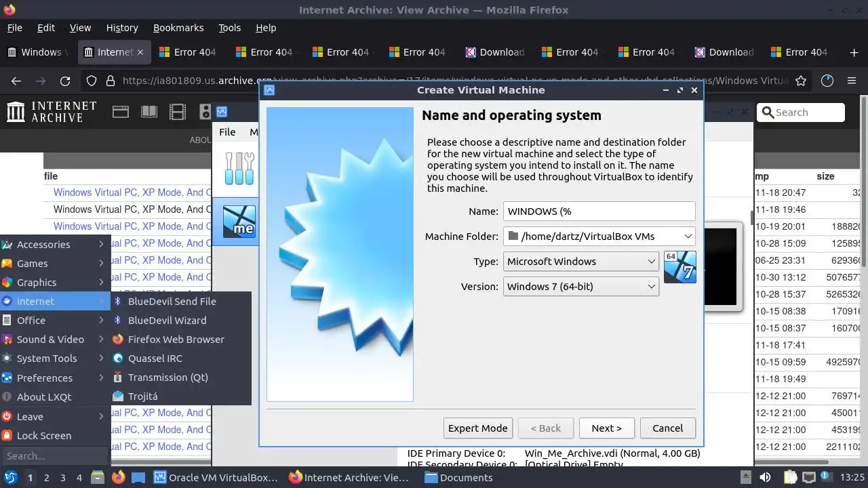Expand the System Tools submenu
The height and width of the screenshot is (488, 868).
click(x=55, y=358)
